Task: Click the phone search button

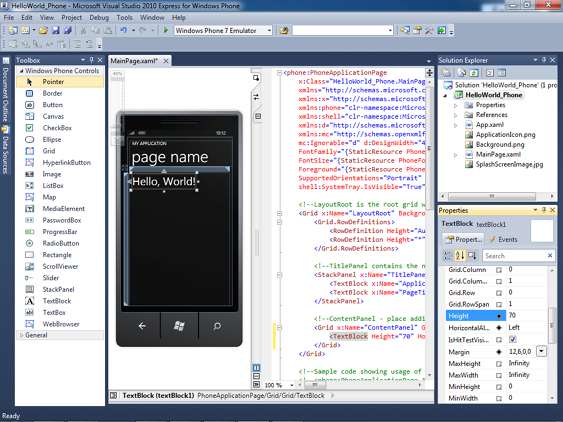Action: tap(217, 326)
